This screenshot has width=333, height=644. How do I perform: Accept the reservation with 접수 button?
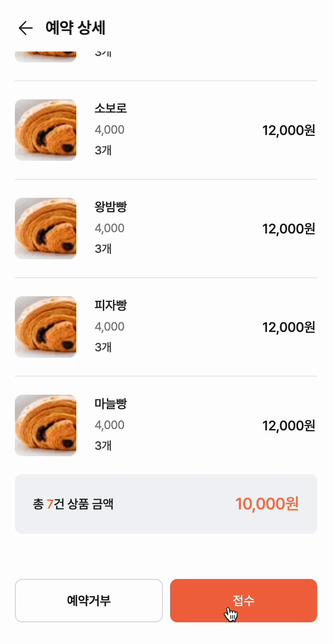(x=244, y=601)
